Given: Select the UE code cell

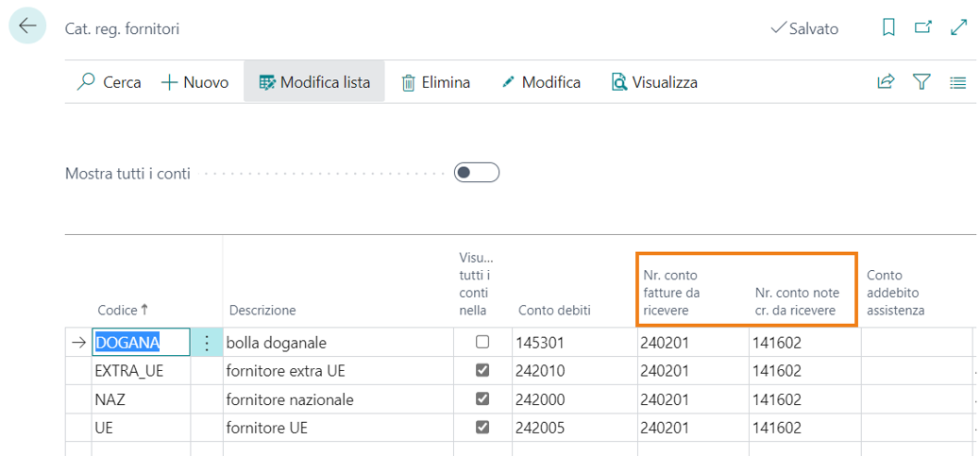Looking at the screenshot, I should [x=142, y=429].
